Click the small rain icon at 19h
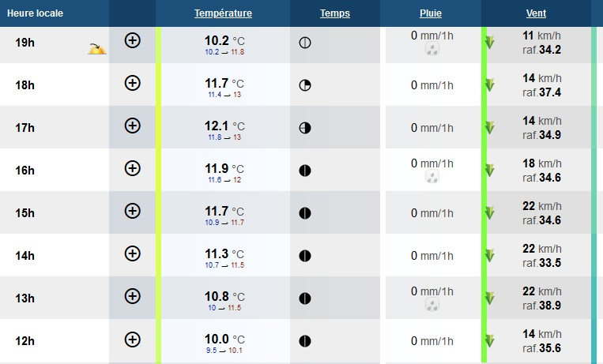 coord(432,49)
